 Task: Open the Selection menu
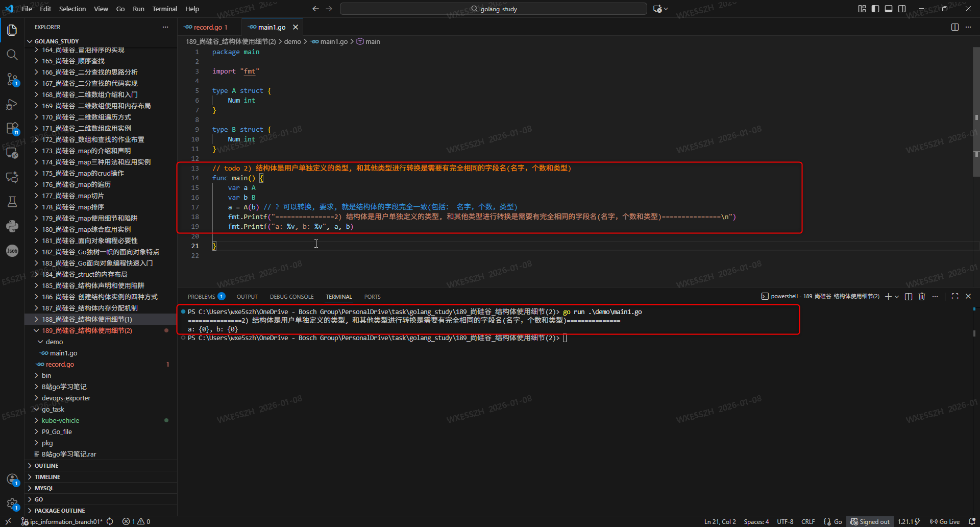coord(72,9)
